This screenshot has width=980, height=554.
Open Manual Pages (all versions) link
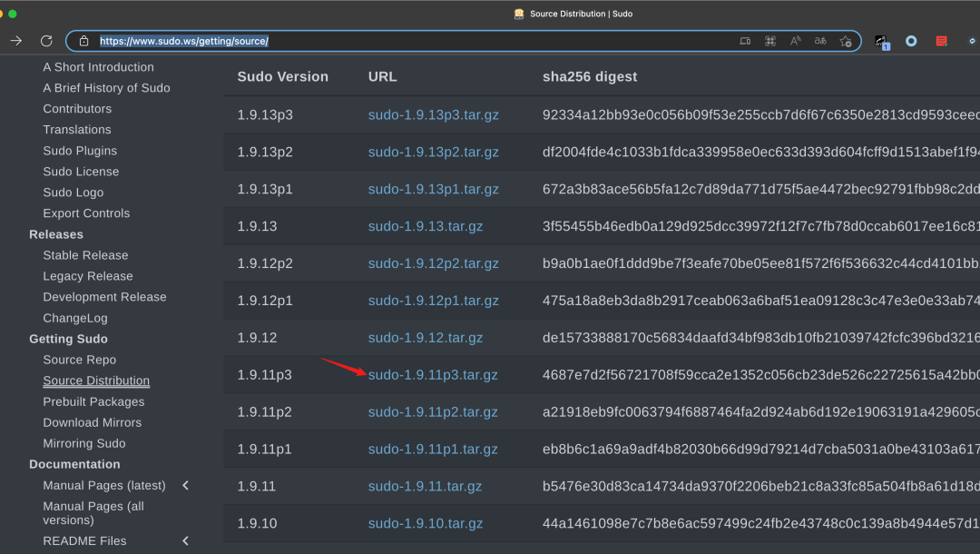point(93,513)
